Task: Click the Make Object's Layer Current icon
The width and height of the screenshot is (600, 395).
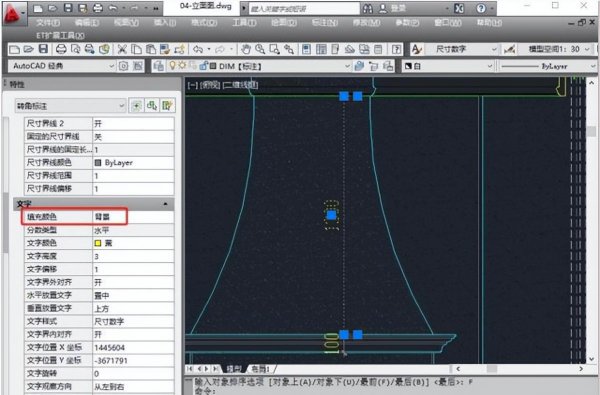Action: point(359,66)
